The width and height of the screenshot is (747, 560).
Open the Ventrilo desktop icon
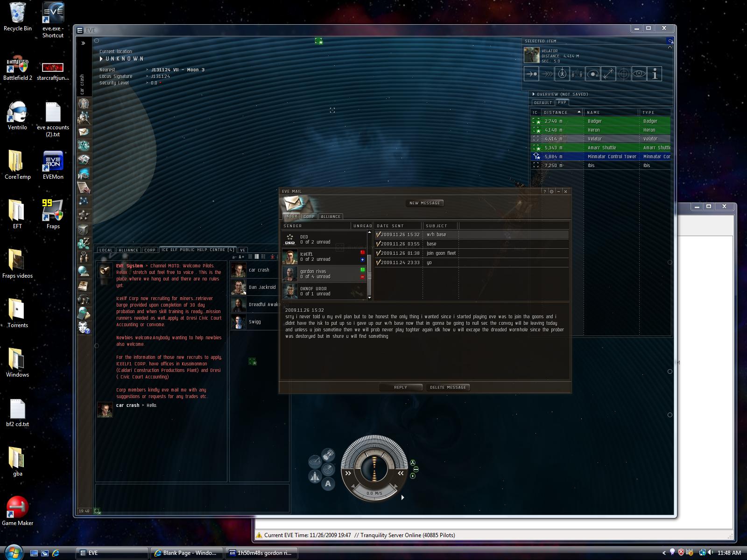(x=17, y=116)
